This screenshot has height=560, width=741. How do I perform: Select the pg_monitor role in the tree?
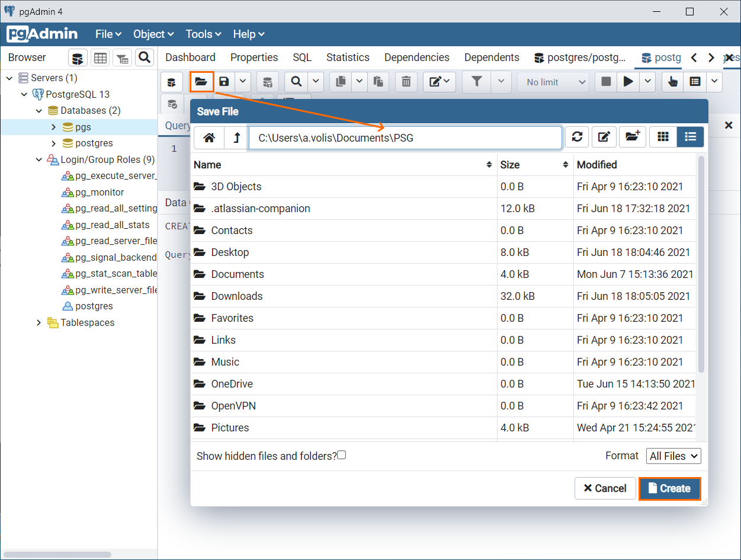[100, 192]
